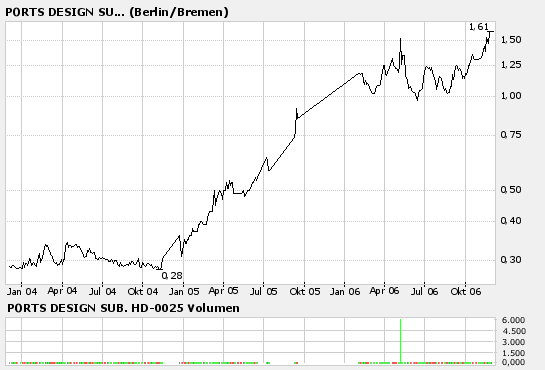Viewport: 545px width, 370px height.
Task: Click the chart title PORTS DESIGN SU... (Berlin/Bremen)
Action: click(x=117, y=12)
